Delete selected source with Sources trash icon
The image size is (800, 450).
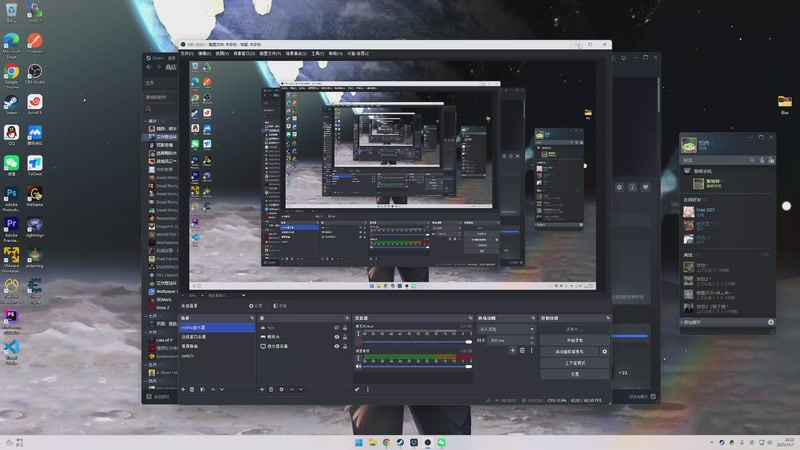click(271, 389)
